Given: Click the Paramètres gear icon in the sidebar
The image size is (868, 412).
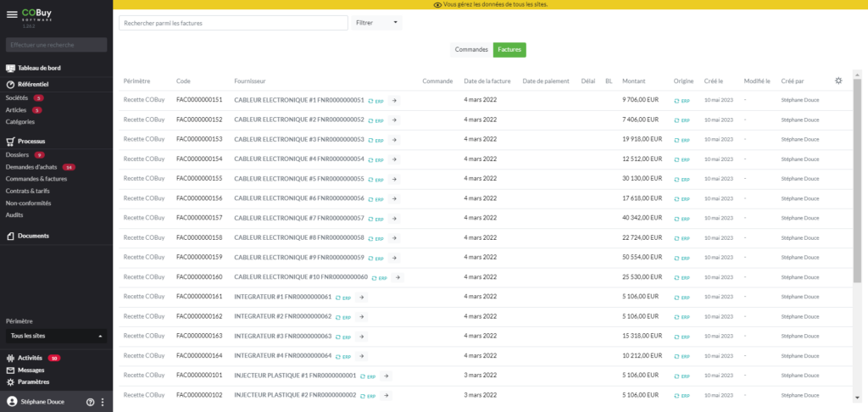Looking at the screenshot, I should tap(11, 382).
